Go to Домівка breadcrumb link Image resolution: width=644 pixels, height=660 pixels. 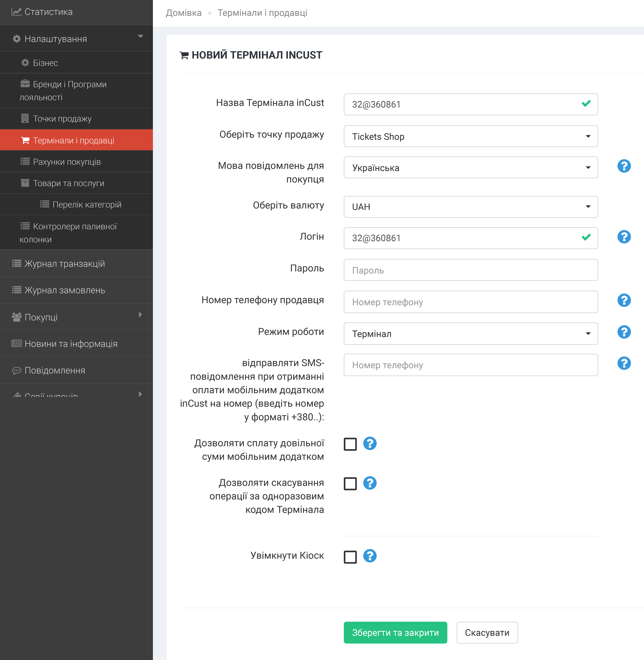(184, 13)
